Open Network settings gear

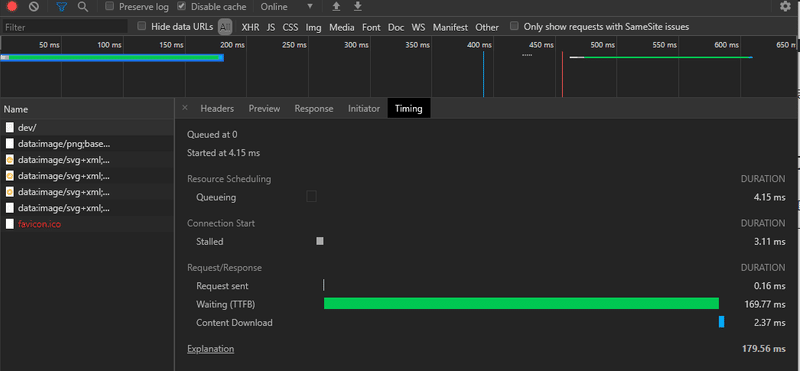click(785, 7)
